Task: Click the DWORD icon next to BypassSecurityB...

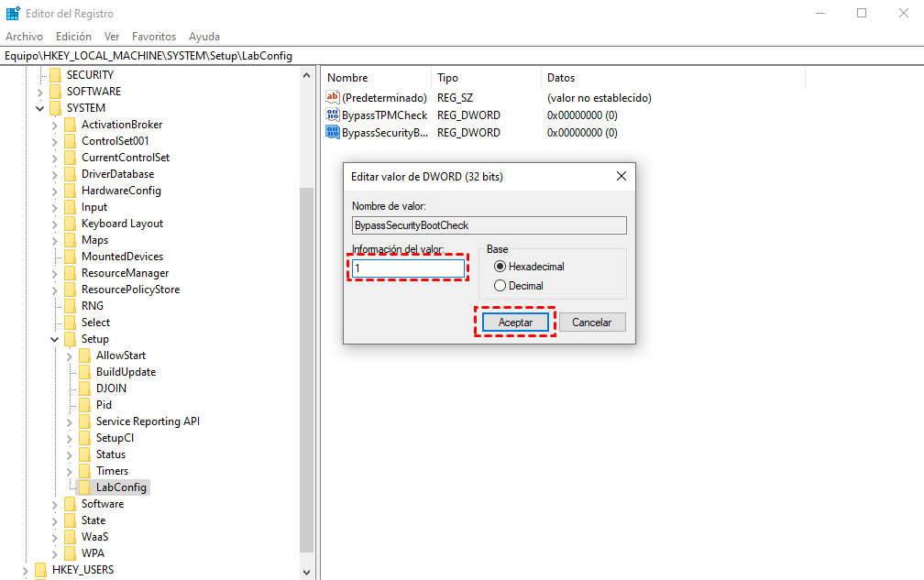Action: pyautogui.click(x=331, y=132)
